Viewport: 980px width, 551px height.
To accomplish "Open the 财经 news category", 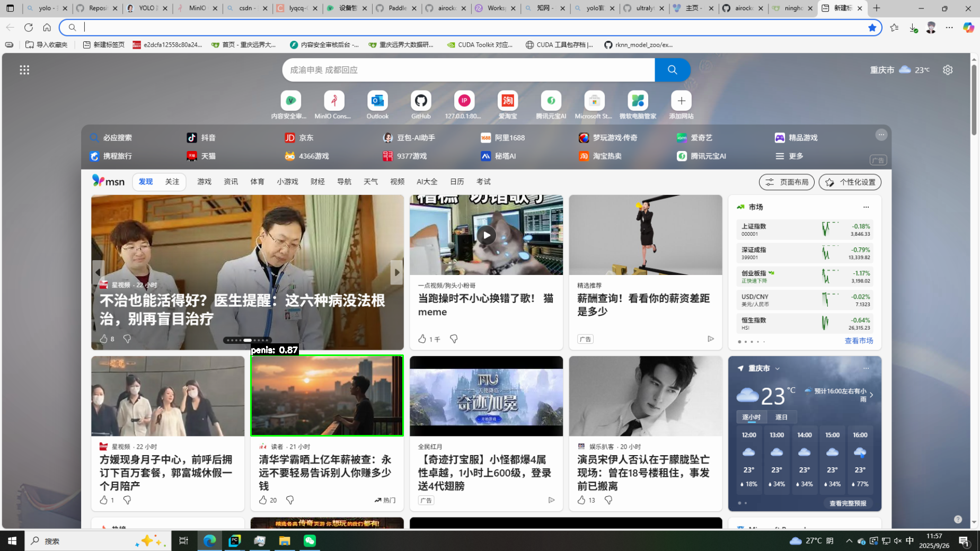I will point(317,182).
